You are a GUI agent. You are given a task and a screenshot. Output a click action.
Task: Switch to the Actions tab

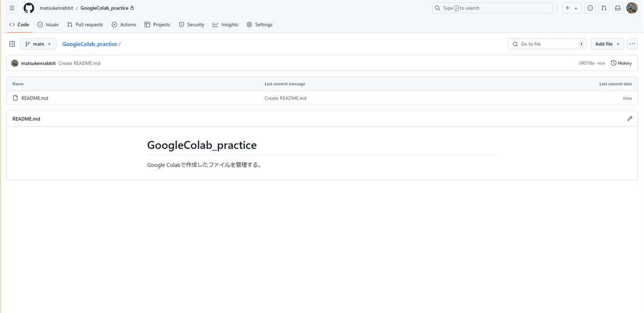124,24
